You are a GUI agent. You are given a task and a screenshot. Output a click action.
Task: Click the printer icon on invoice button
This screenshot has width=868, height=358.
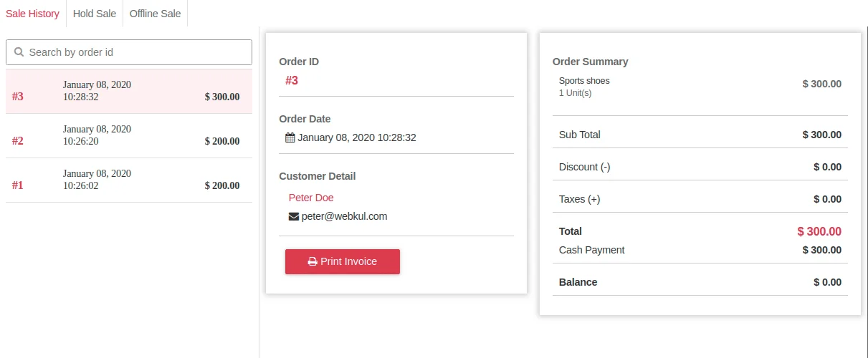pos(313,262)
